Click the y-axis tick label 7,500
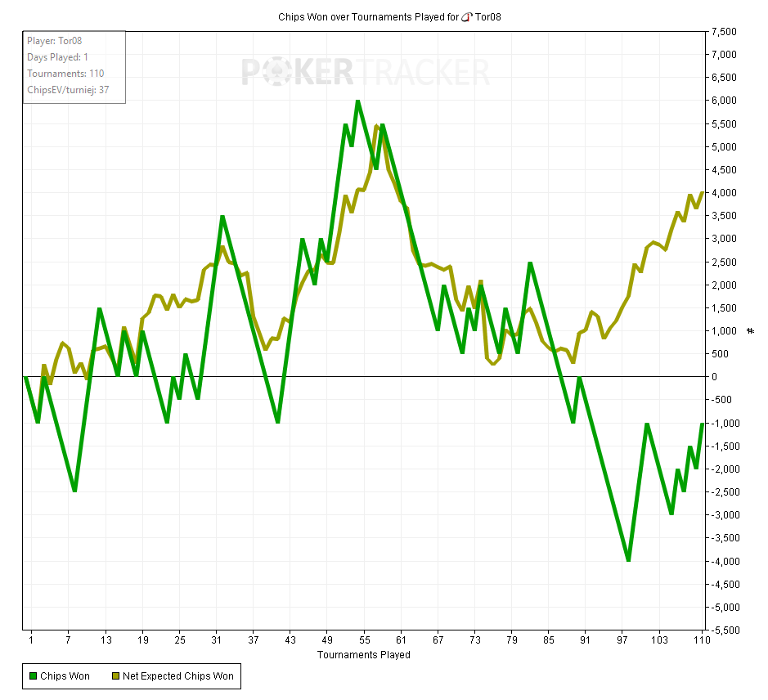768x700 pixels. [724, 32]
